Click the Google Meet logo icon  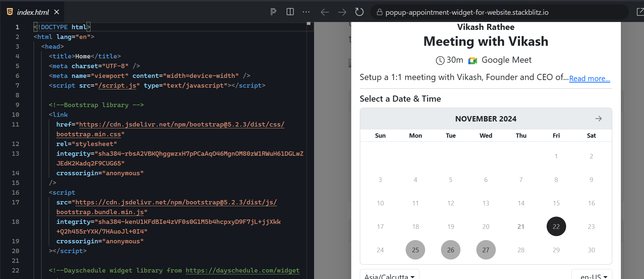472,61
